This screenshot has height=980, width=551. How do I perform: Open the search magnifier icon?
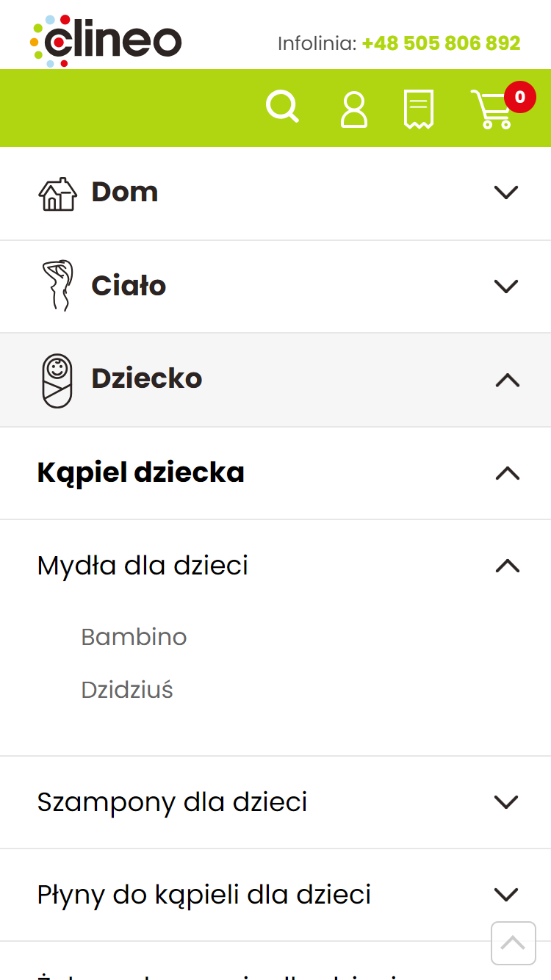pyautogui.click(x=282, y=107)
